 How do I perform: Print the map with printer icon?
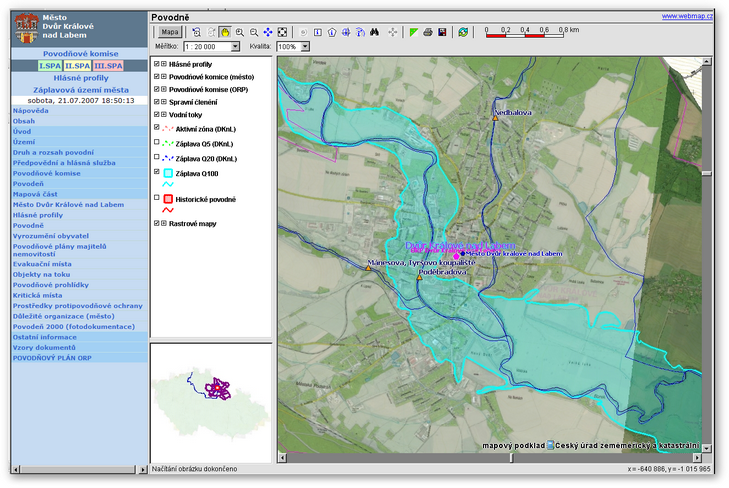tap(428, 32)
